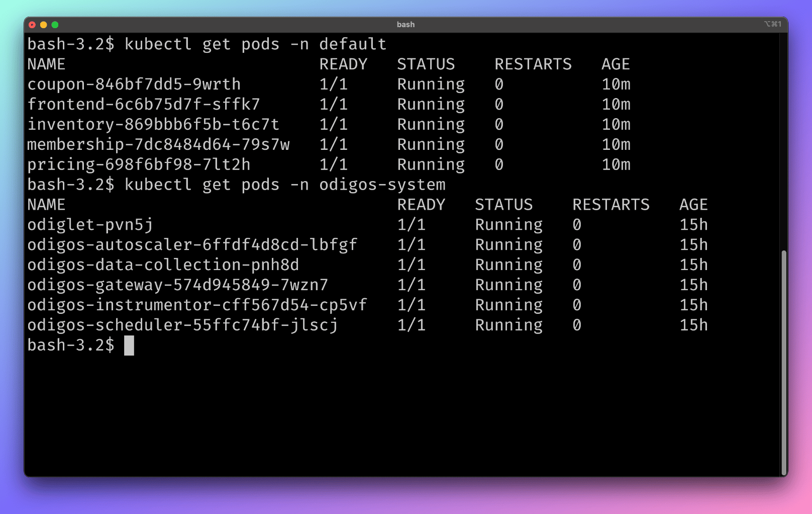Image resolution: width=812 pixels, height=514 pixels.
Task: Click the cursor block at the prompt
Action: click(x=129, y=346)
